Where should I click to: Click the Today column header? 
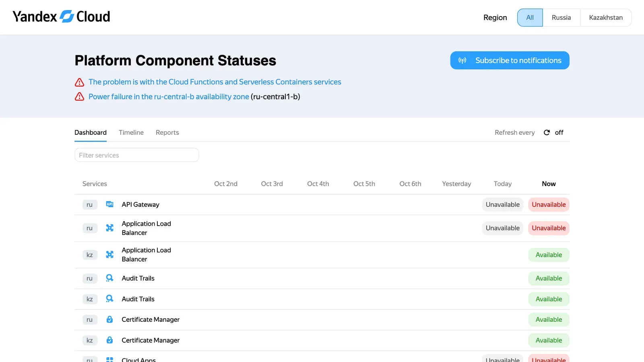(503, 184)
